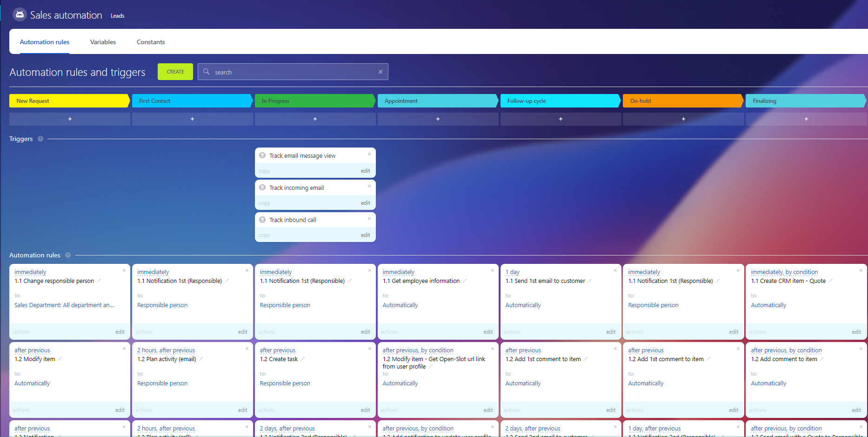Image resolution: width=868 pixels, height=437 pixels.
Task: Click the help icon next to Automation rules
Action: (x=68, y=255)
